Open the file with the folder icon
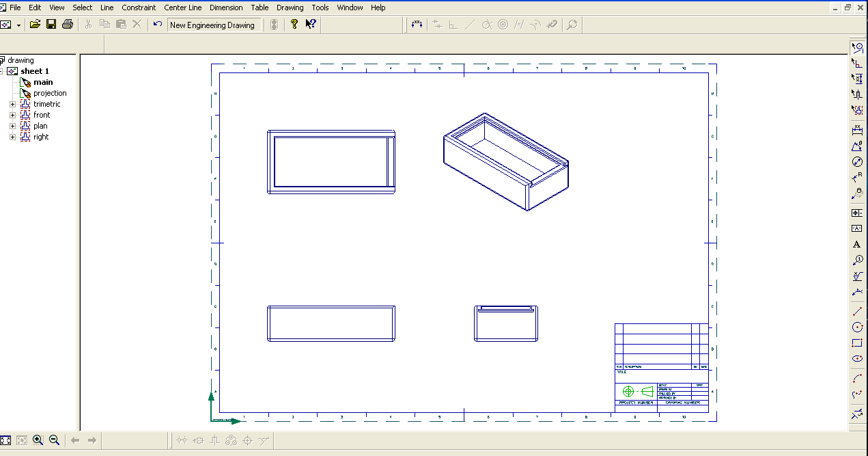This screenshot has width=868, height=456. coord(35,25)
